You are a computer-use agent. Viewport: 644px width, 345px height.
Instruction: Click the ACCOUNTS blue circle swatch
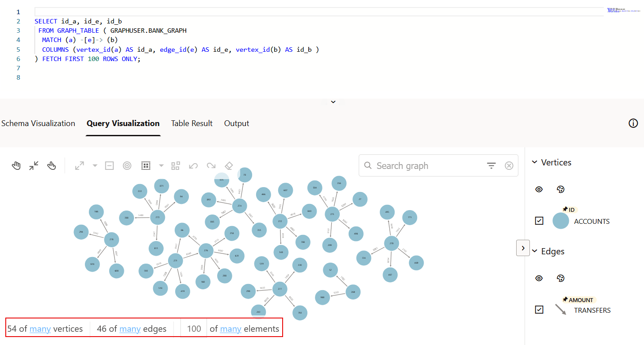point(561,221)
